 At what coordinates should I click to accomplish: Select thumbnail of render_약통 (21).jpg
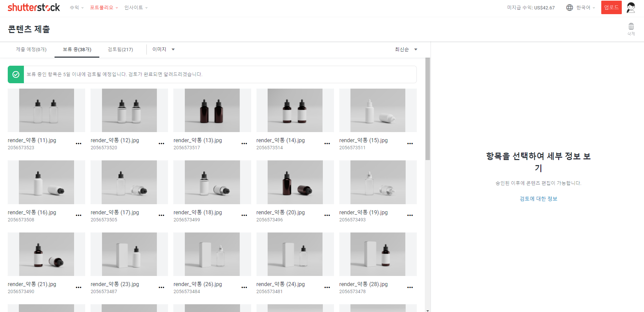tap(46, 254)
